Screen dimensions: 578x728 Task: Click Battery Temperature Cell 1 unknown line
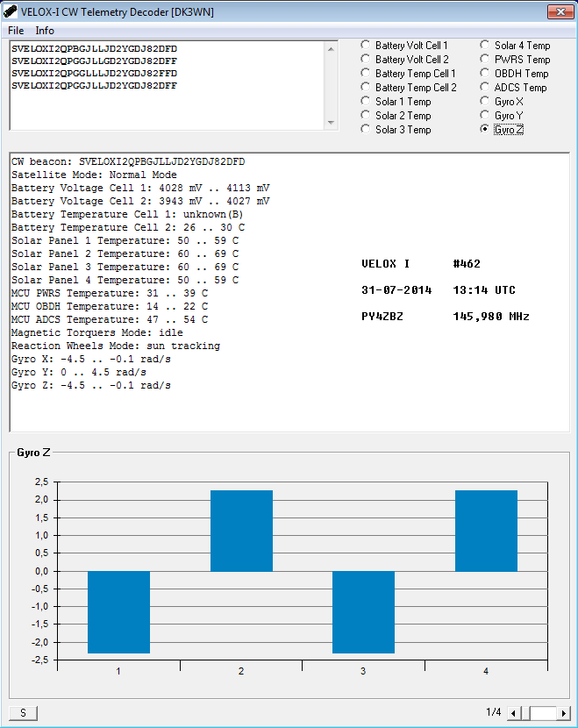127,214
